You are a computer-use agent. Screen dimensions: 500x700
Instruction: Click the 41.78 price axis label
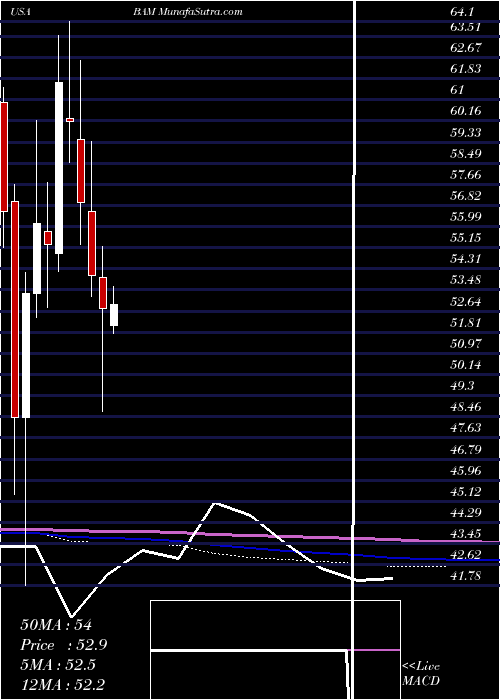(x=466, y=576)
